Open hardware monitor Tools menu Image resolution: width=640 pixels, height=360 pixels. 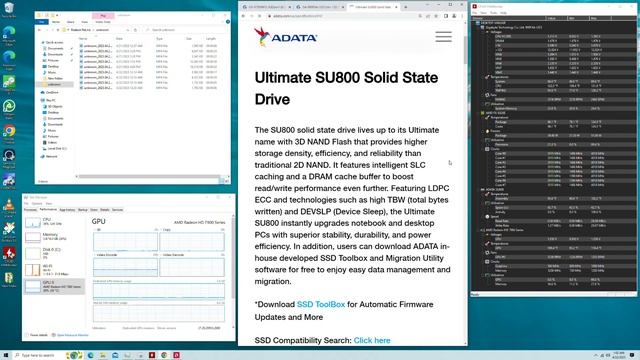(493, 13)
